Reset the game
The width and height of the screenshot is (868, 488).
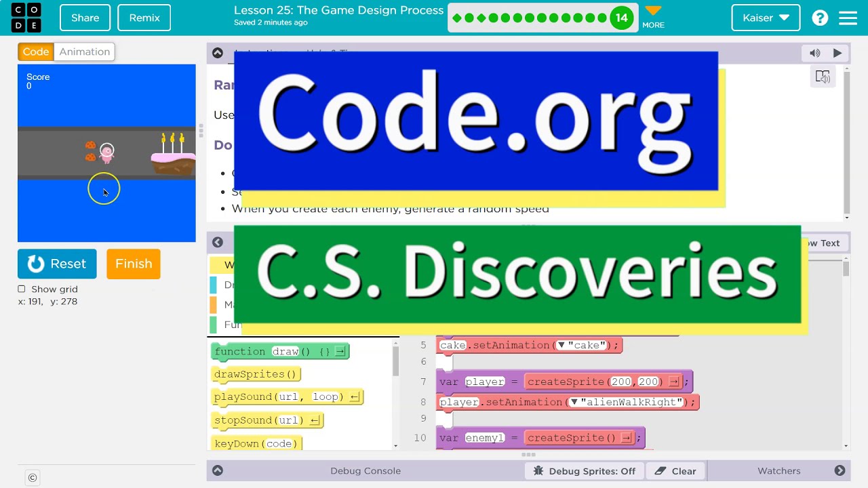tap(57, 264)
